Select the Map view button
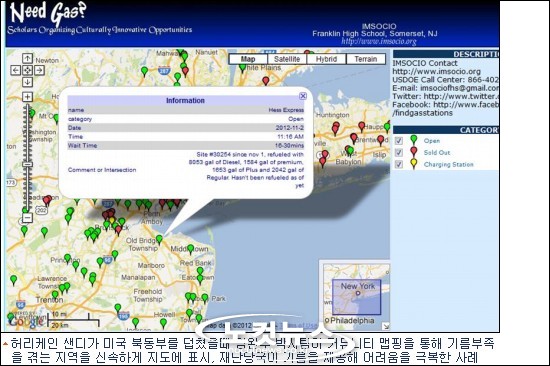The image size is (550, 366). click(x=248, y=59)
